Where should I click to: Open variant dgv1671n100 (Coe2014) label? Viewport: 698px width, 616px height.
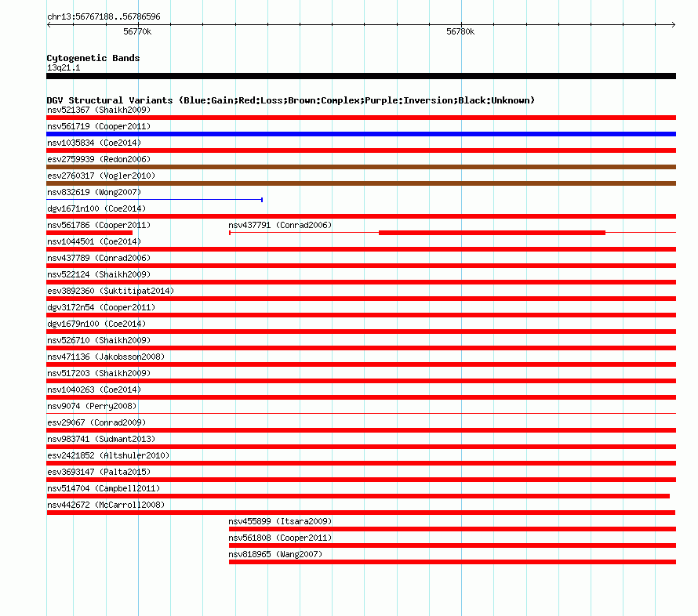96,208
